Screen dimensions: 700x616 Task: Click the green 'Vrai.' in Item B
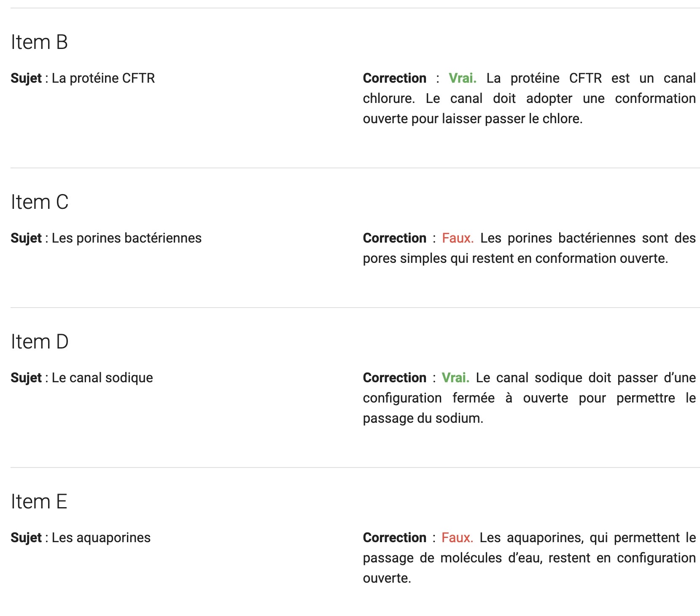click(463, 78)
